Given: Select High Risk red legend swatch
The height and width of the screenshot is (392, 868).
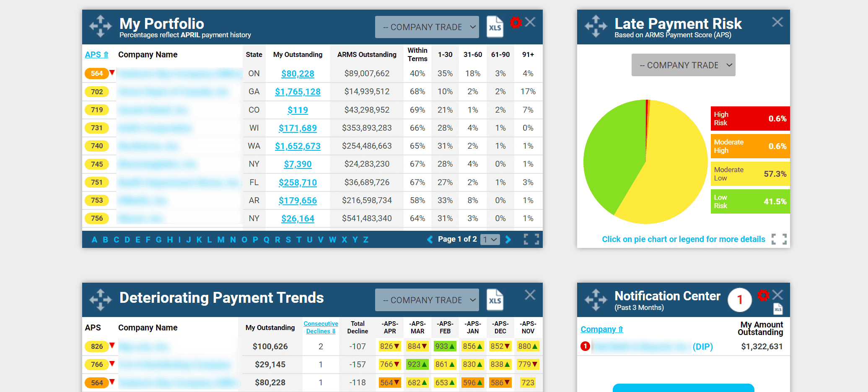Looking at the screenshot, I should pyautogui.click(x=750, y=119).
